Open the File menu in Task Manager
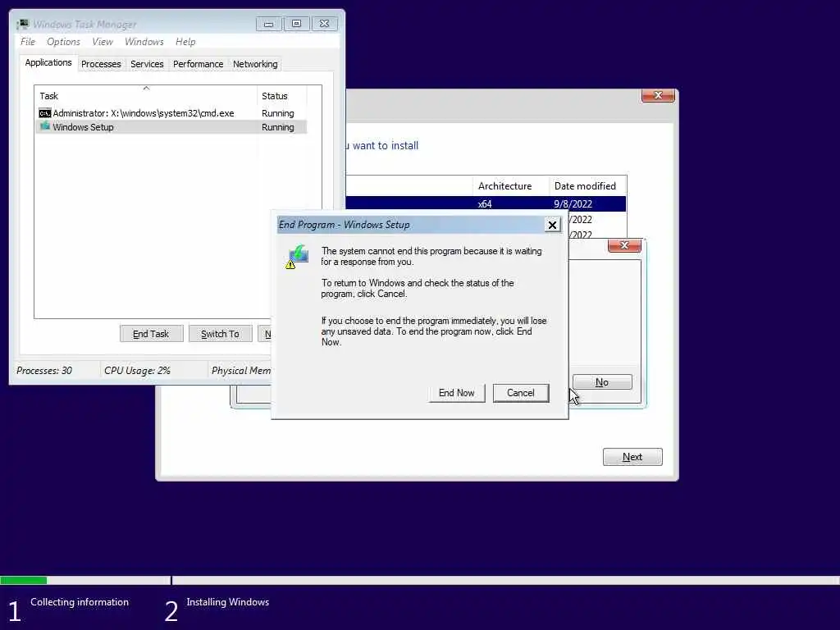The height and width of the screenshot is (630, 840). point(28,42)
